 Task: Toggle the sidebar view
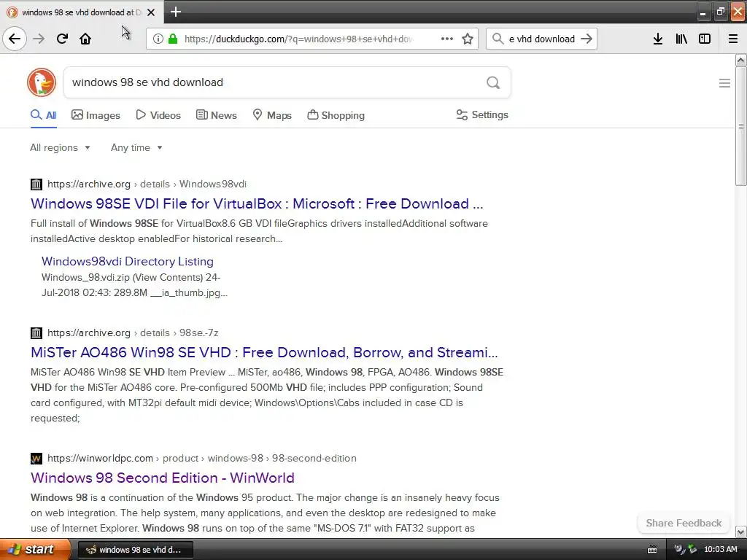(x=705, y=39)
